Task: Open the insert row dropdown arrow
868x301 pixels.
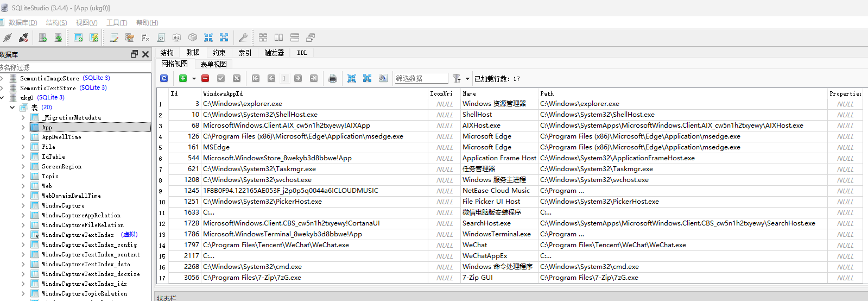Action: (x=194, y=79)
